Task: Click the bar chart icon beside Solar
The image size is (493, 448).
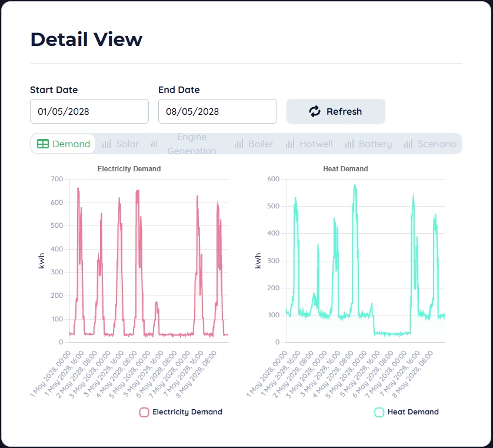Action: pos(106,144)
